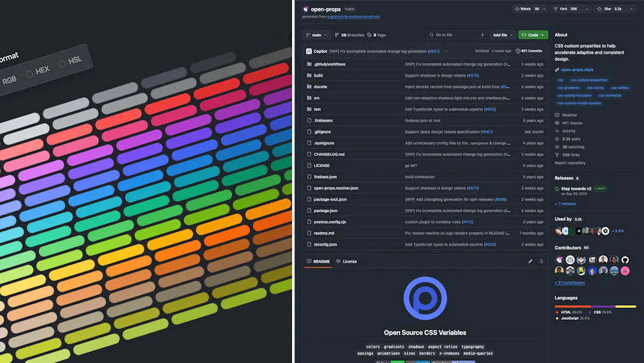The image size is (644, 363).
Task: Click the css-easing-functions topic tag
Action: [x=574, y=96]
